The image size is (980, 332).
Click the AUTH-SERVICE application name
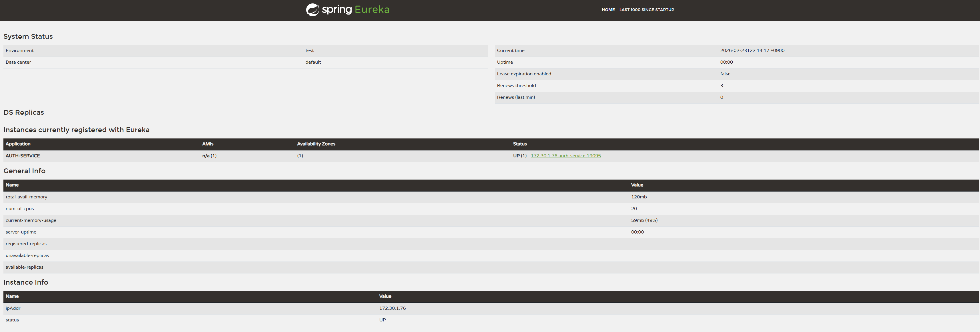(x=23, y=156)
